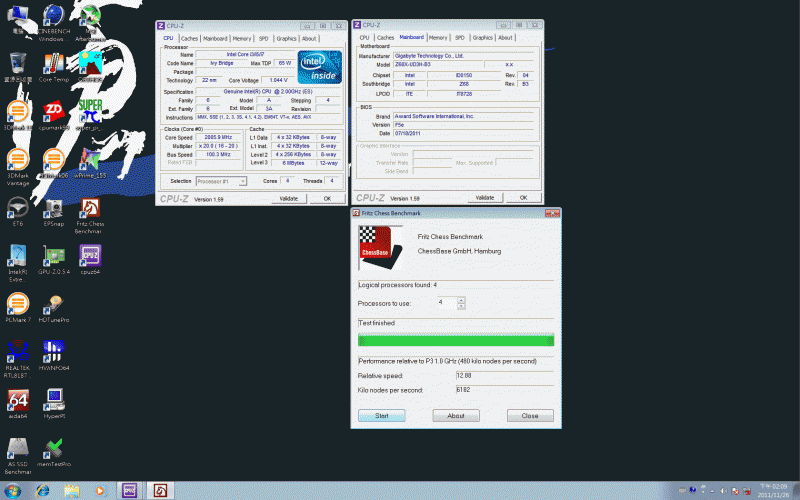Click the volume speaker tray icon
800x500 pixels.
pyautogui.click(x=723, y=491)
